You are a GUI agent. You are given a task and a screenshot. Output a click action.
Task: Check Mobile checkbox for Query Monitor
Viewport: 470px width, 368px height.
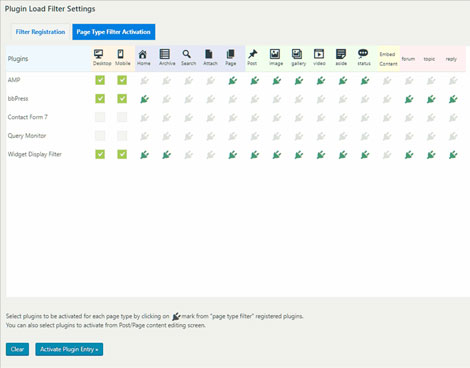(122, 136)
